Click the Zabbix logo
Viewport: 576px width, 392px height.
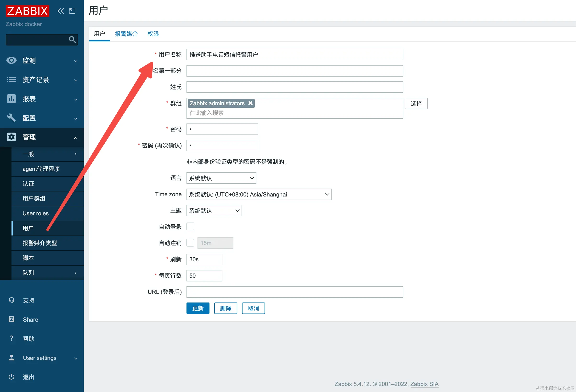click(x=27, y=11)
